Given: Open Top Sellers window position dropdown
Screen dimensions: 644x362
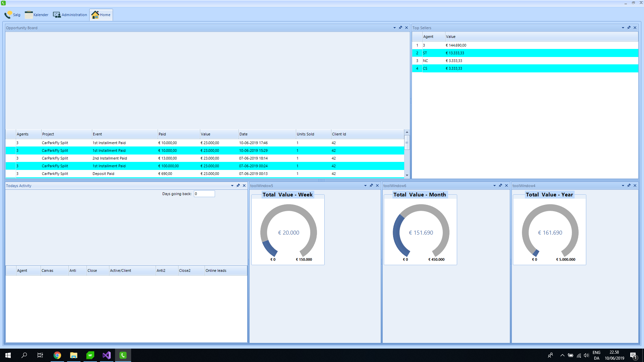Looking at the screenshot, I should (623, 28).
